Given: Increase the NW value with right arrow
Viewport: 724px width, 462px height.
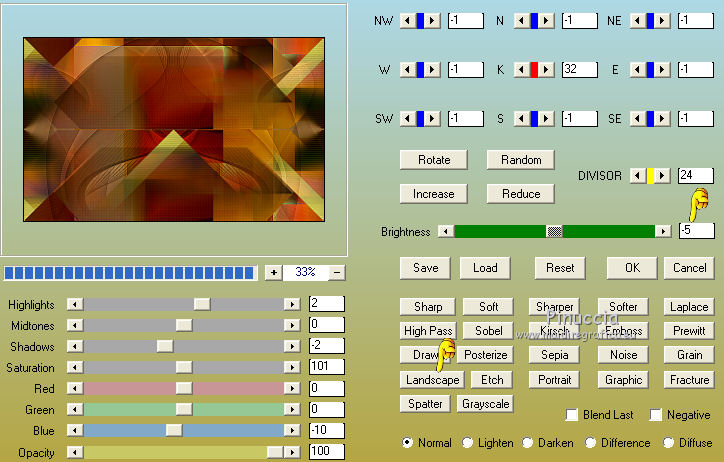Looking at the screenshot, I should click(x=432, y=21).
